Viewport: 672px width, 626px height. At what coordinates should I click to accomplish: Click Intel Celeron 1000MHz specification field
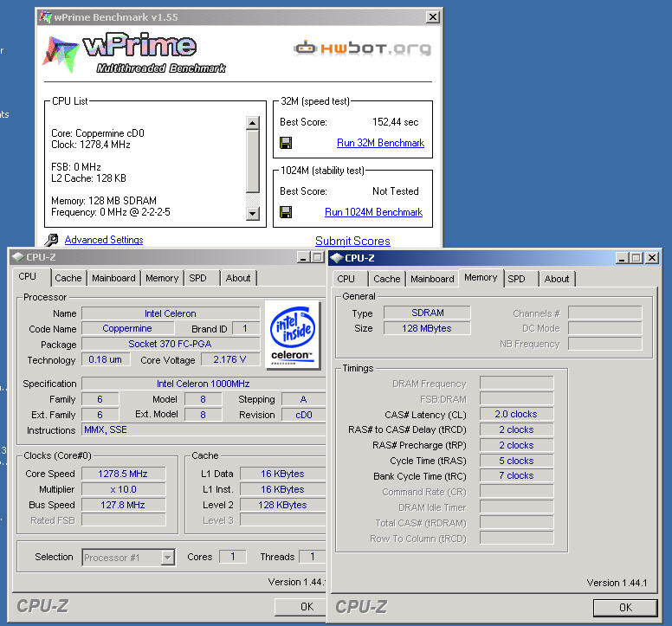click(x=204, y=384)
